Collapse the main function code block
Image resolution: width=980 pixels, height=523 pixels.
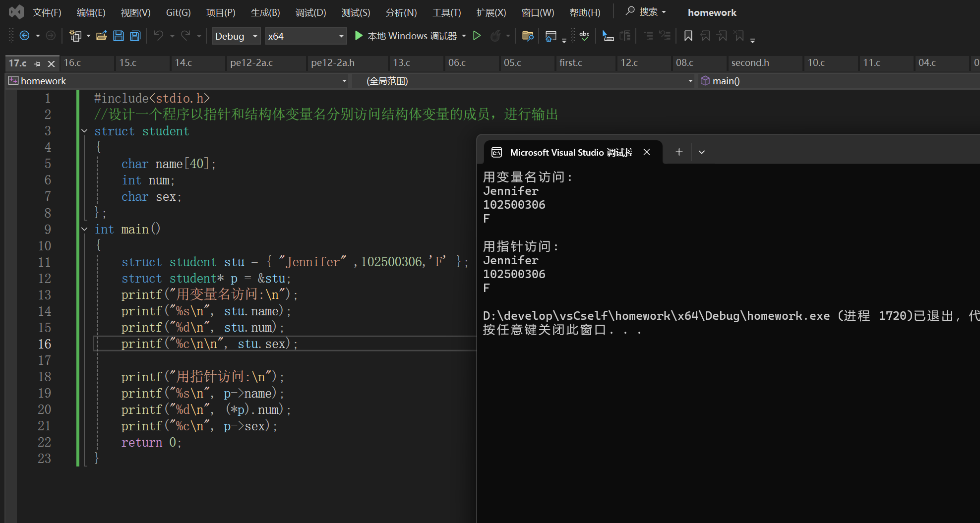click(84, 229)
